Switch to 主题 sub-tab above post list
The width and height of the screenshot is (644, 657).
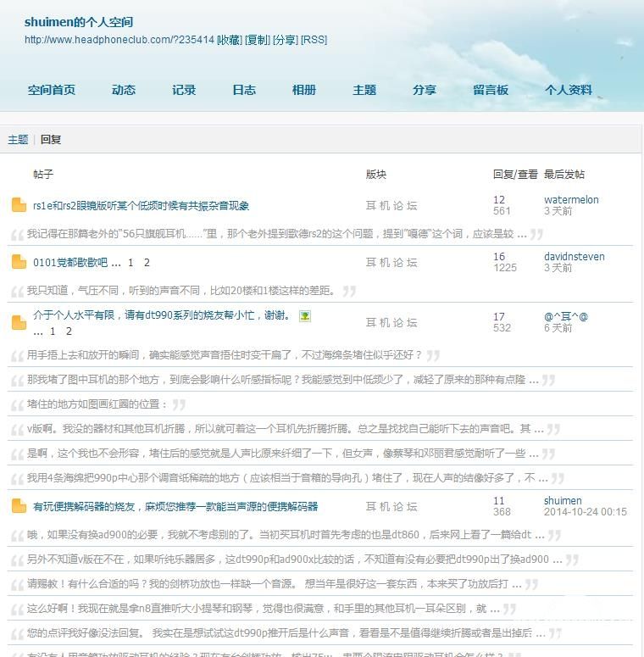coord(18,140)
